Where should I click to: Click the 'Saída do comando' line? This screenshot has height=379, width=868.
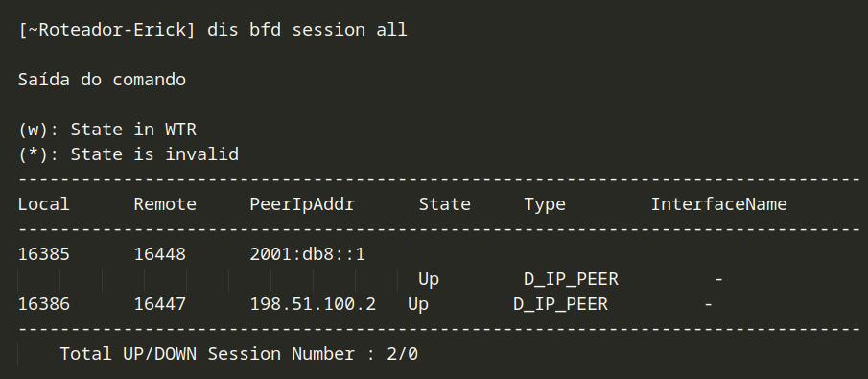(x=102, y=80)
